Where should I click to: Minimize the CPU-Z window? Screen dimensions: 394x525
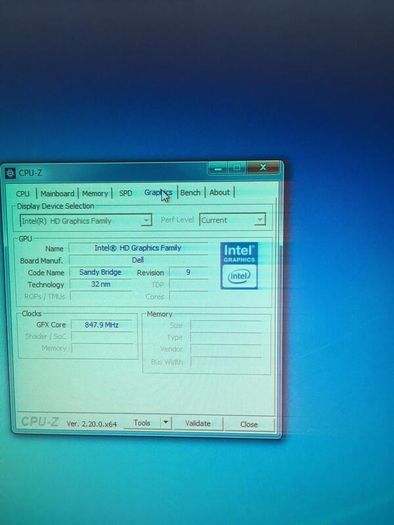218,168
